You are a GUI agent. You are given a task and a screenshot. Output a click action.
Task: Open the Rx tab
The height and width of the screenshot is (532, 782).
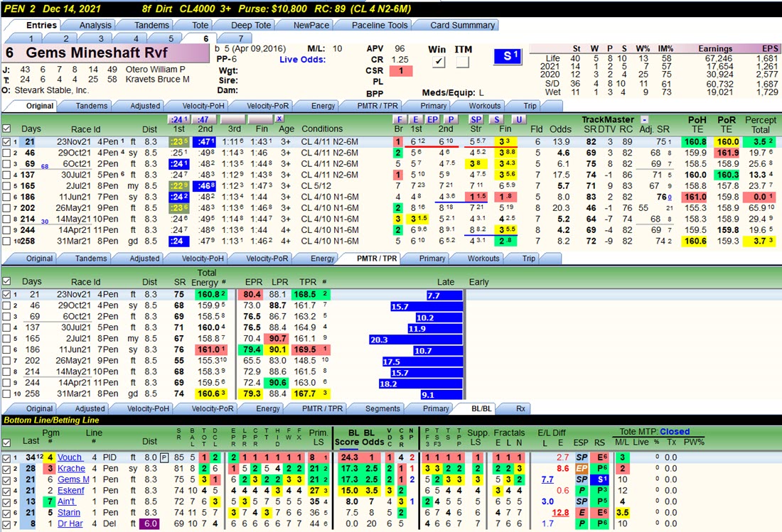click(520, 408)
